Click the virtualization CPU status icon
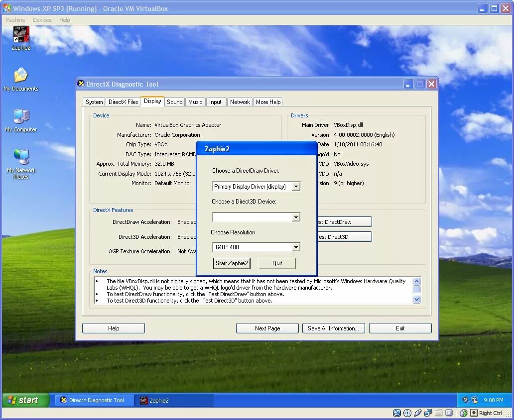This screenshot has width=514, height=420. pos(449,413)
